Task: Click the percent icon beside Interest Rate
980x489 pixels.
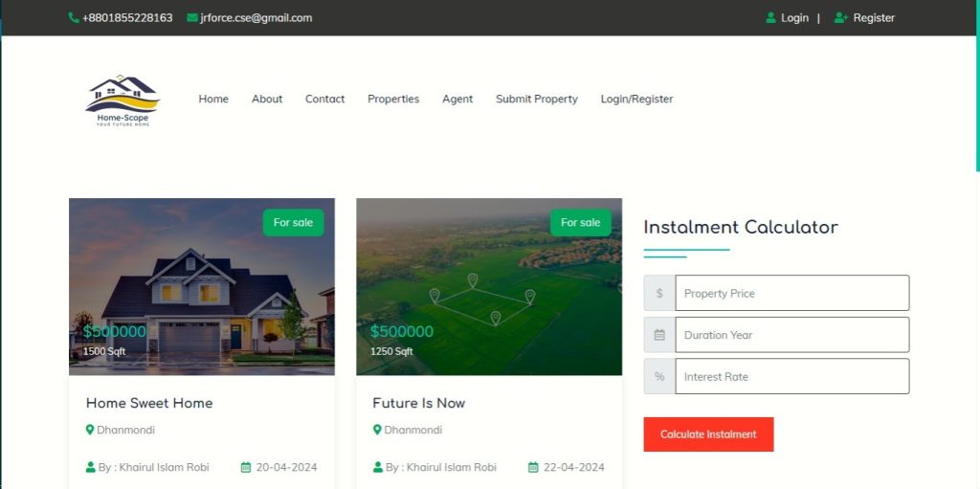Action: point(659,376)
